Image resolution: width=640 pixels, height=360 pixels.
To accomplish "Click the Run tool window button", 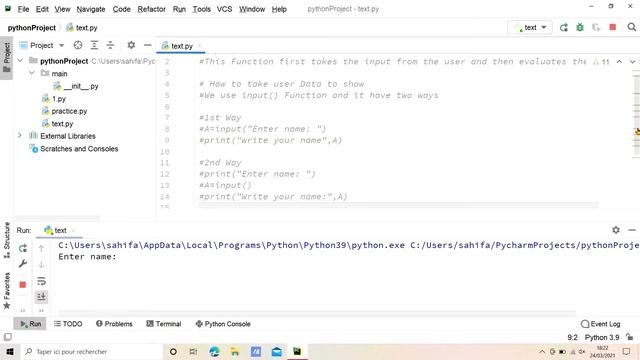I will click(x=31, y=324).
